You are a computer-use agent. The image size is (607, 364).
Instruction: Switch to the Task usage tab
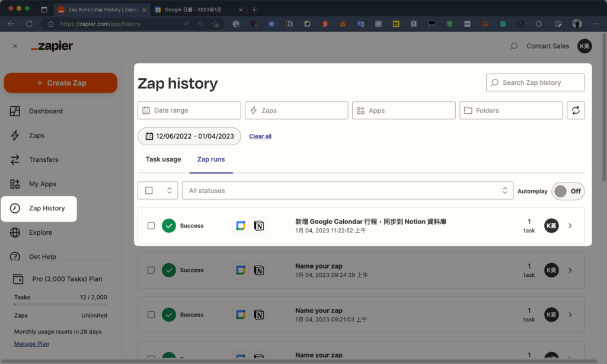click(x=164, y=159)
